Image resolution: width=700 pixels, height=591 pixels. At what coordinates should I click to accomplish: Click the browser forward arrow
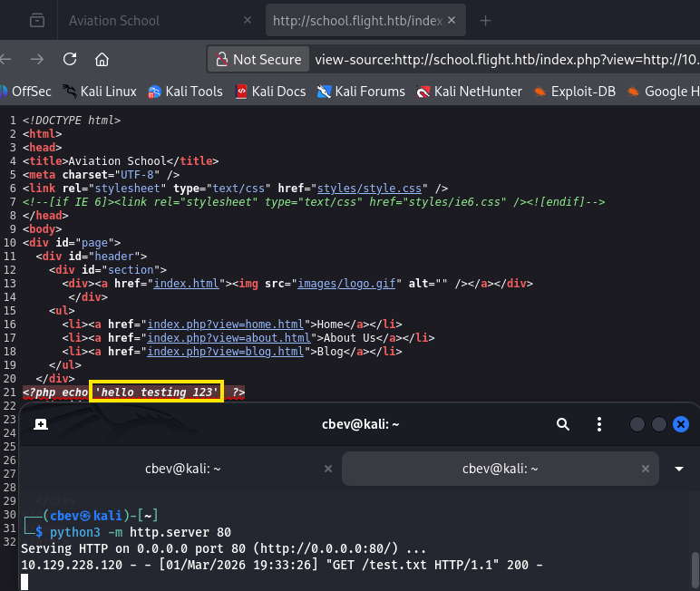36,60
